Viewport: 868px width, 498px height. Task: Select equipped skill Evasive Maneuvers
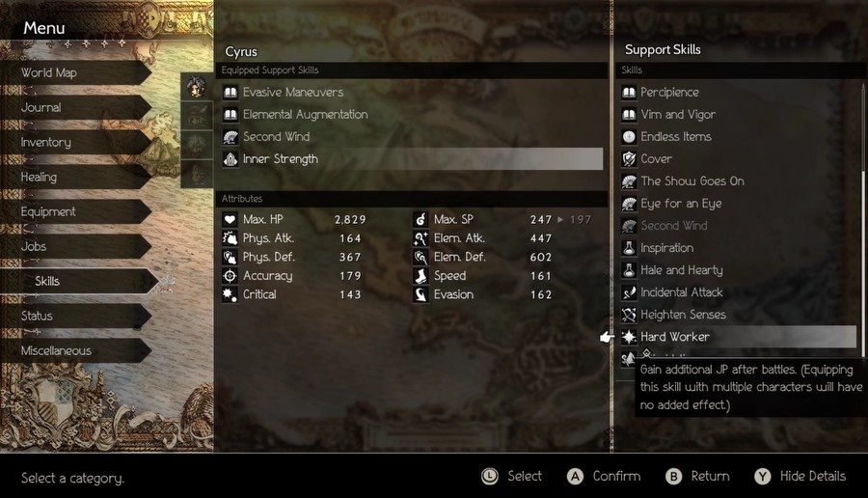(x=412, y=93)
